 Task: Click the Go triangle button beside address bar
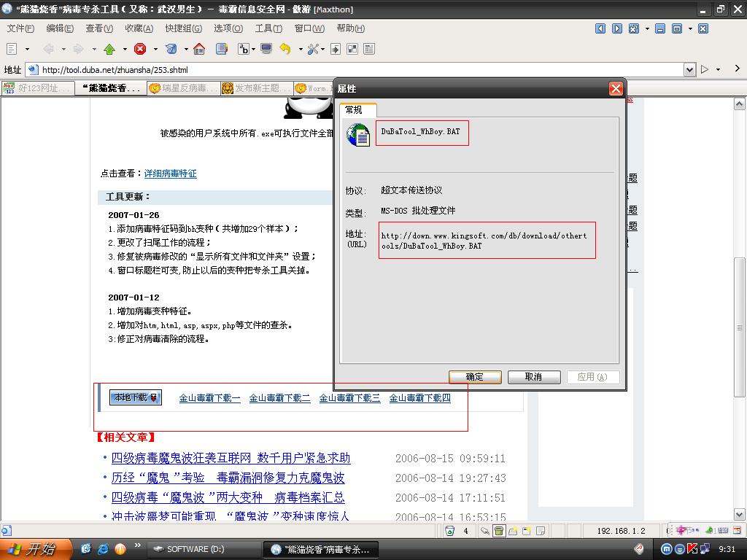tap(705, 70)
